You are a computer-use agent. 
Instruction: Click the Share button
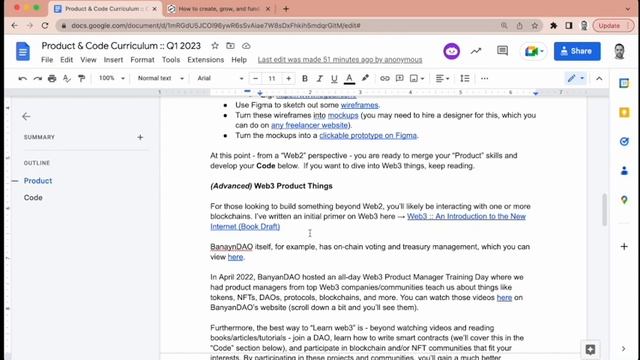(577, 51)
